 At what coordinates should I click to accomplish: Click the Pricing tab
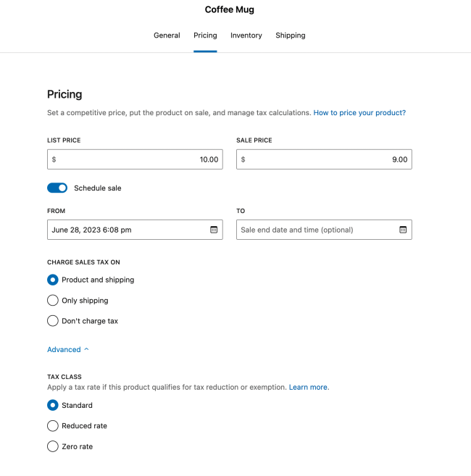click(205, 36)
